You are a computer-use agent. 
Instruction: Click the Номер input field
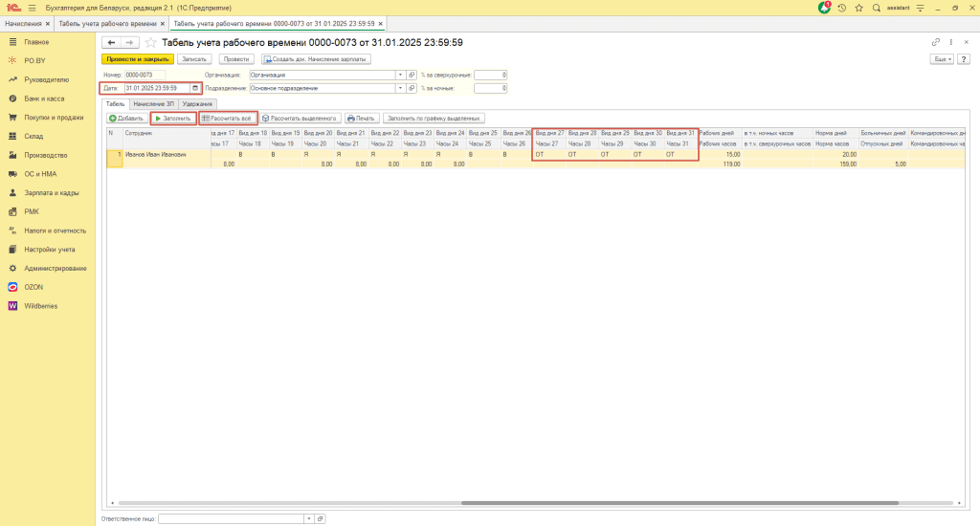click(x=145, y=75)
